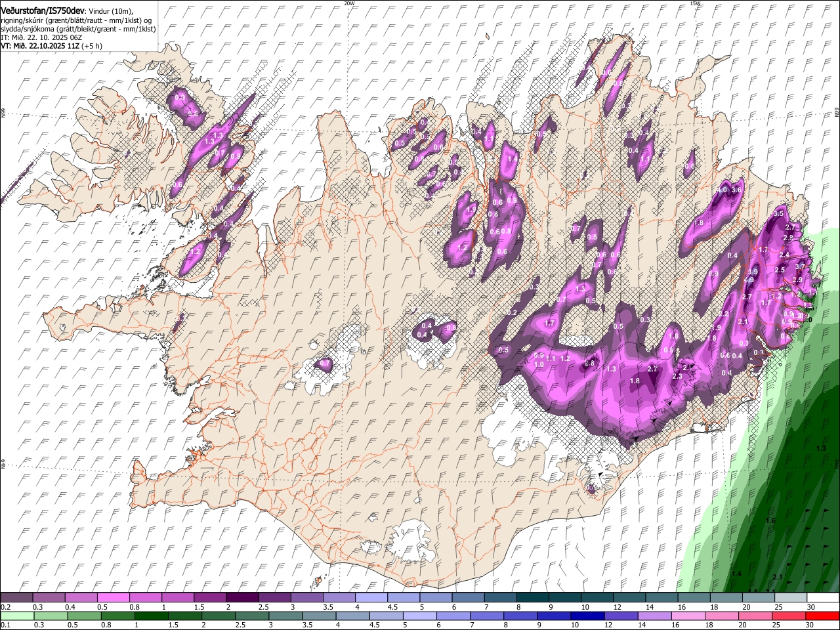Click the Veðurstofan/IS750dev map title
The width and height of the screenshot is (840, 630).
[43, 10]
